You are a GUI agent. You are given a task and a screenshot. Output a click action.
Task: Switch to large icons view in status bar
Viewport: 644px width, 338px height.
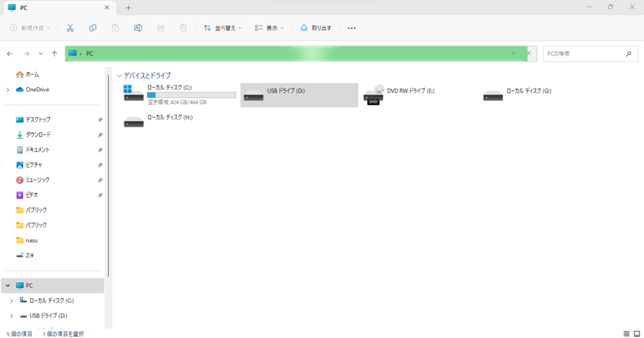pyautogui.click(x=636, y=333)
